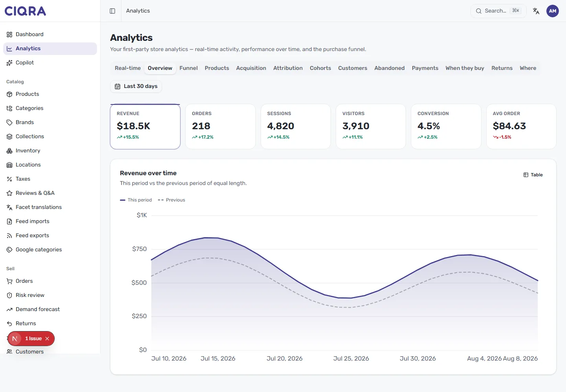
Task: Open the Payments tab
Action: [x=425, y=68]
